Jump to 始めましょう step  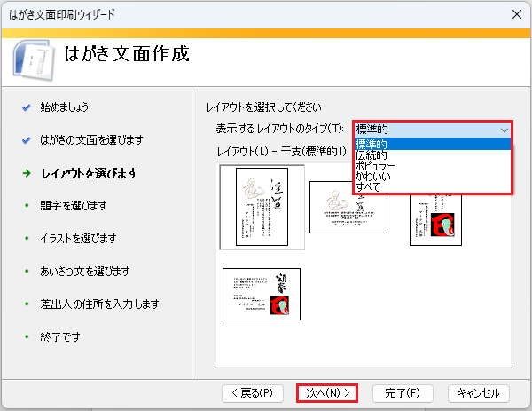(65, 107)
